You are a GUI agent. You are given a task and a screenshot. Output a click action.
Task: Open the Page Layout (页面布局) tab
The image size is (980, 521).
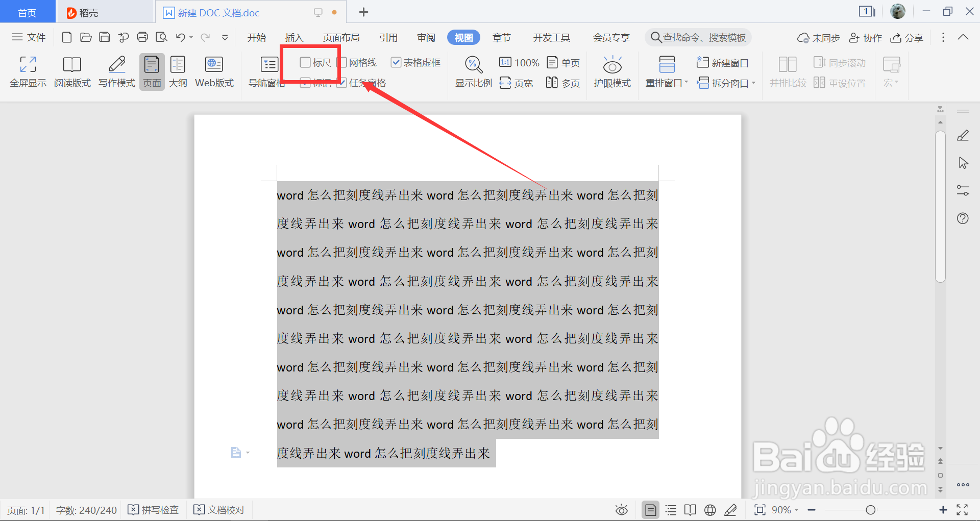pos(341,37)
